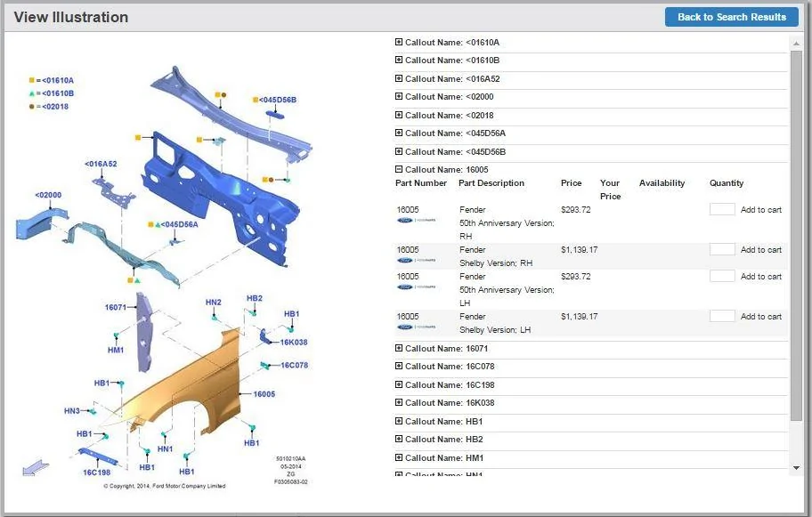Image resolution: width=812 pixels, height=517 pixels.
Task: Expand Callout Name HB1 row
Action: 399,421
